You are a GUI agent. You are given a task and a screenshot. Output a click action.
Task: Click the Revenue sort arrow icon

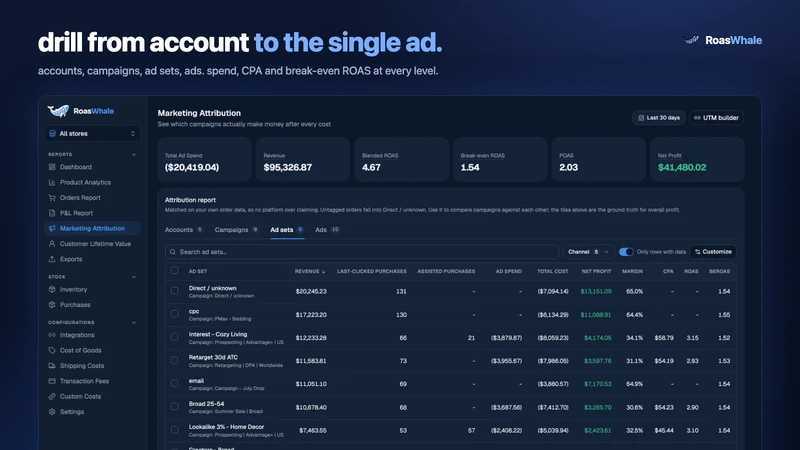pos(323,271)
